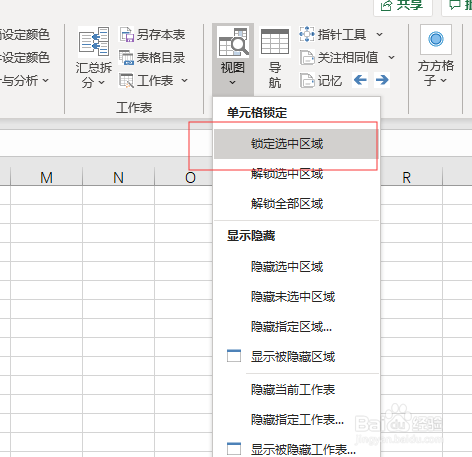Select 隐藏指定区域... from menu
The image size is (472, 457).
pos(296,327)
